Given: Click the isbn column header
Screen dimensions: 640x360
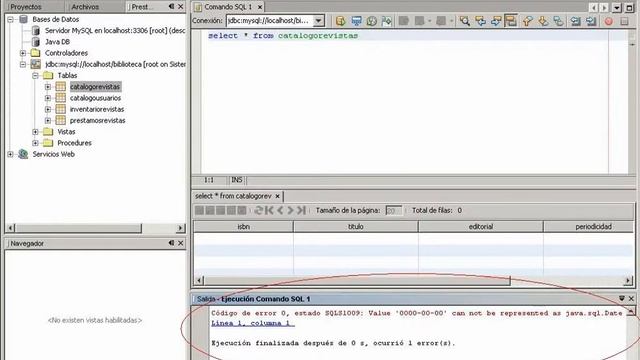Looking at the screenshot, I should (243, 227).
